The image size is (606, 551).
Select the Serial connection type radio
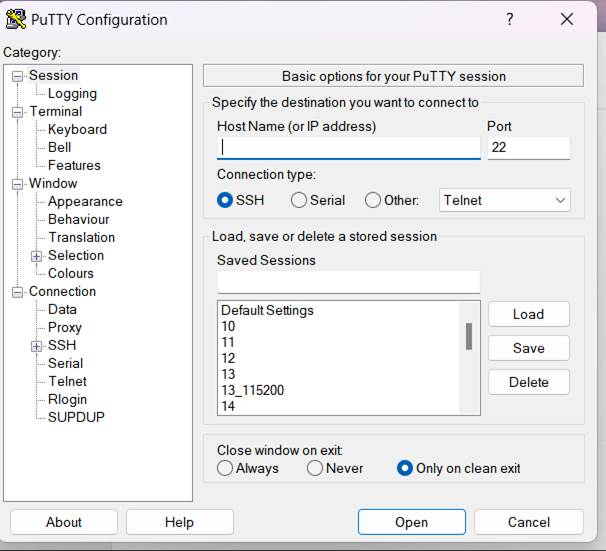pos(299,200)
